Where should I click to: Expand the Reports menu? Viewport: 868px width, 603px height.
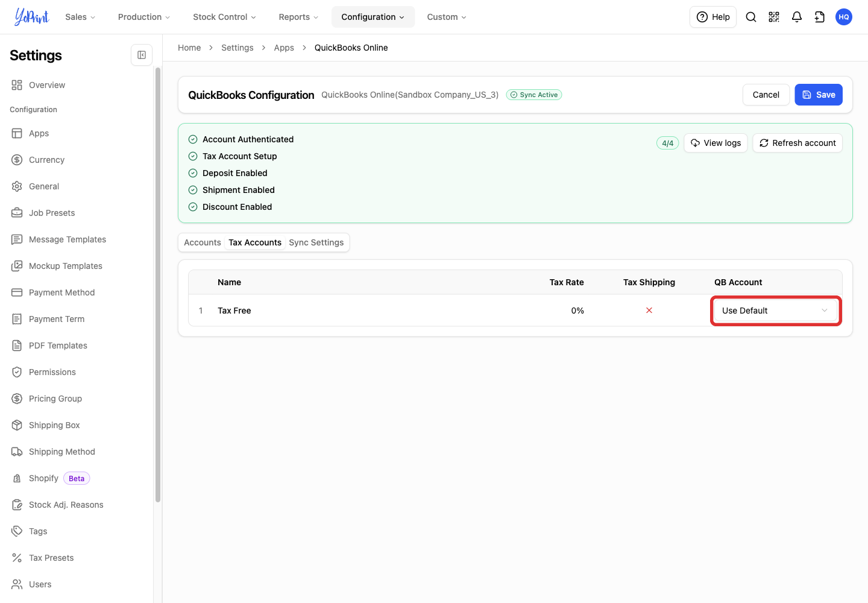click(298, 17)
